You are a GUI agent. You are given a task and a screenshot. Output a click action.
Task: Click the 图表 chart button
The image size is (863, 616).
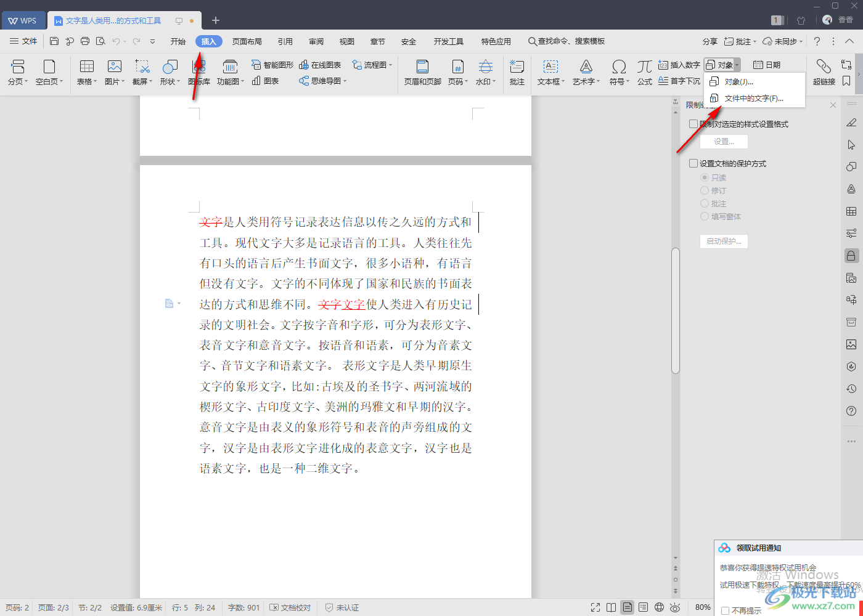[266, 81]
